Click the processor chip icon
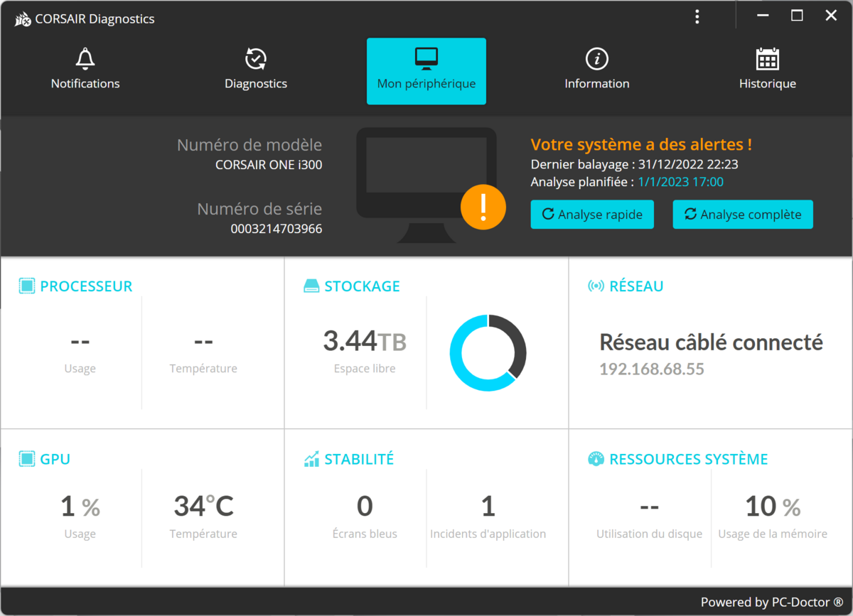 [x=27, y=286]
